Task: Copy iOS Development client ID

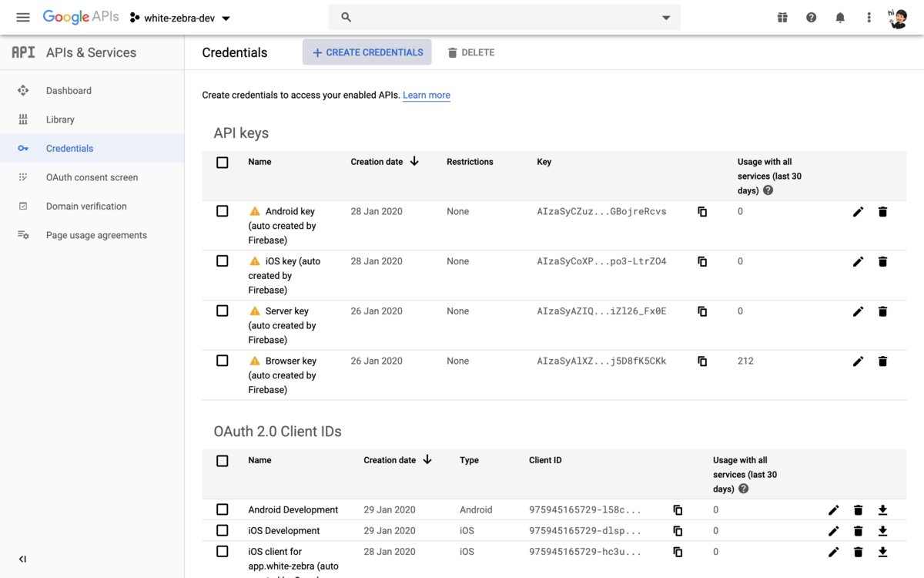Action: pyautogui.click(x=678, y=530)
